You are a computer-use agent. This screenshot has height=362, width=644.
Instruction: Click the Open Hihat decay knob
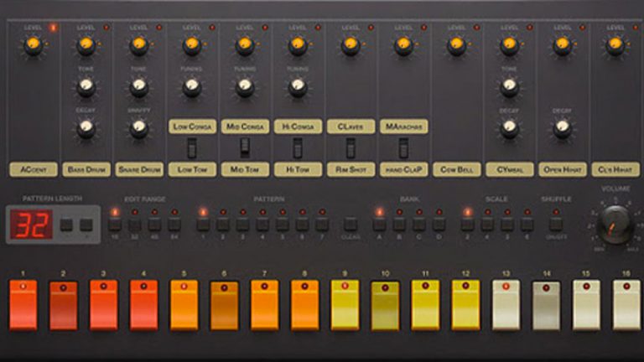[563, 128]
